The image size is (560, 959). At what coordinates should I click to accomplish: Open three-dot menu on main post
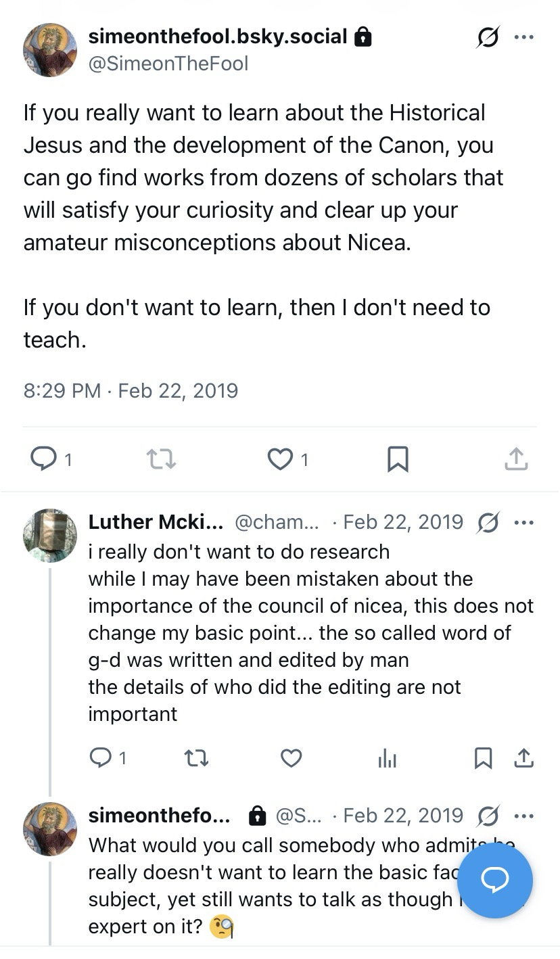point(524,37)
